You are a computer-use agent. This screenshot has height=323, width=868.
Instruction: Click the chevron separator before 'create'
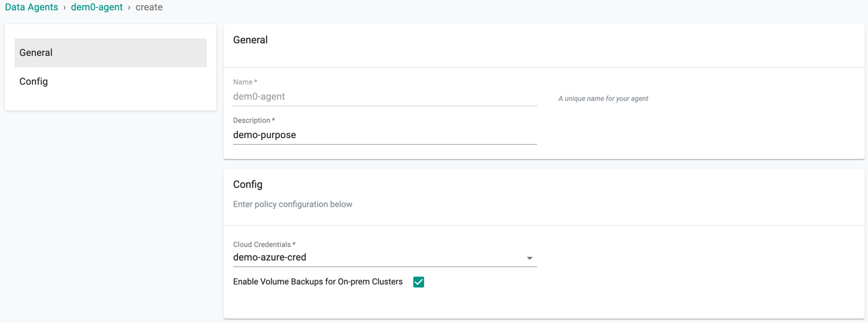129,8
